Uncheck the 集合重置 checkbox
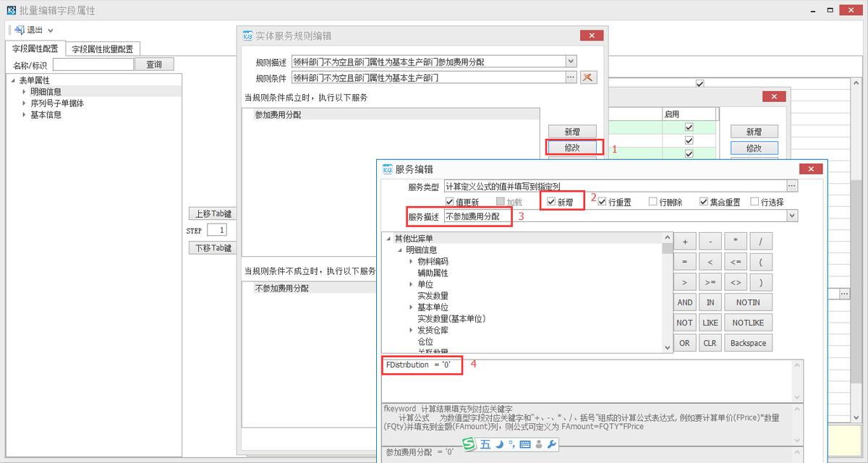Image resolution: width=868 pixels, height=463 pixels. [x=703, y=201]
